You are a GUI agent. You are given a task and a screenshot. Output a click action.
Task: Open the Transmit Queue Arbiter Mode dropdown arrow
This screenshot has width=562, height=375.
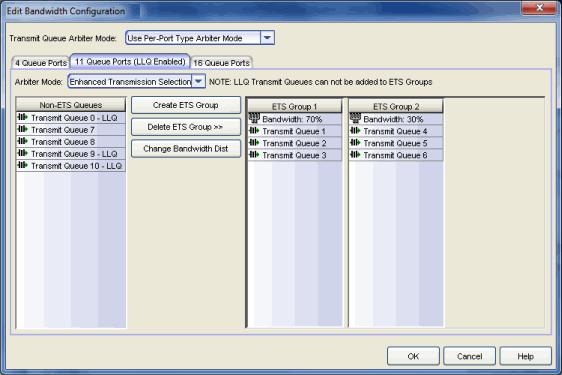click(267, 38)
